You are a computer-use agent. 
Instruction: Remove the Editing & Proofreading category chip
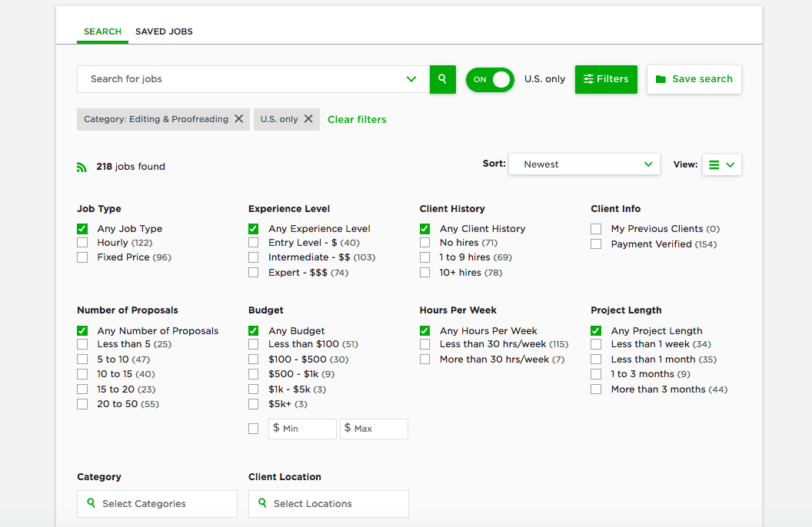tap(238, 119)
